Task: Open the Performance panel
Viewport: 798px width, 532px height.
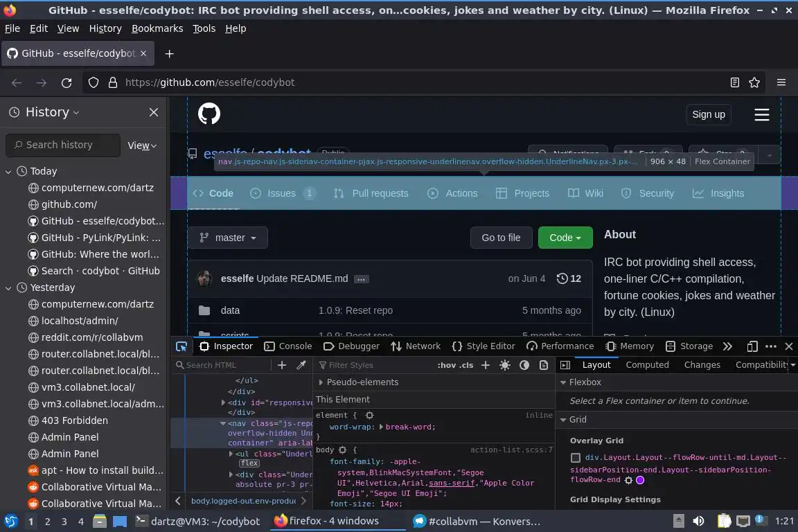Action: coord(560,346)
